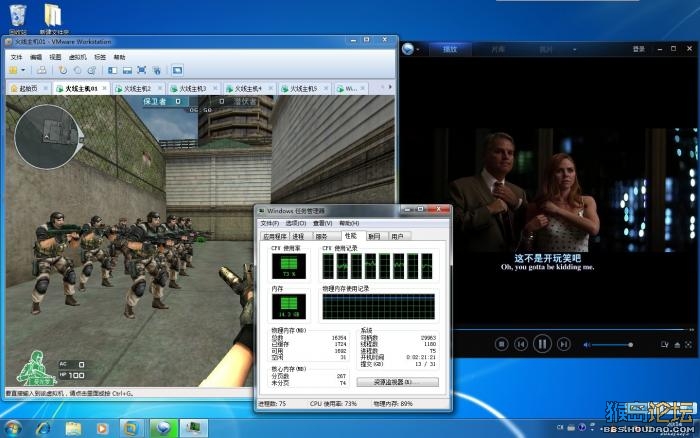Enter full screen mode in VMware toolbar
Viewport: 700px width, 438px height.
pos(142,70)
